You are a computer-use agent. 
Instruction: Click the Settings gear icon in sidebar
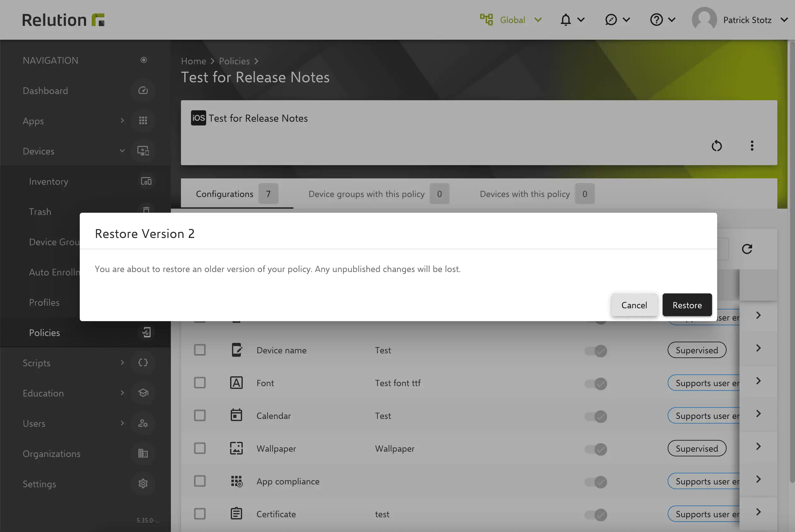click(x=143, y=484)
